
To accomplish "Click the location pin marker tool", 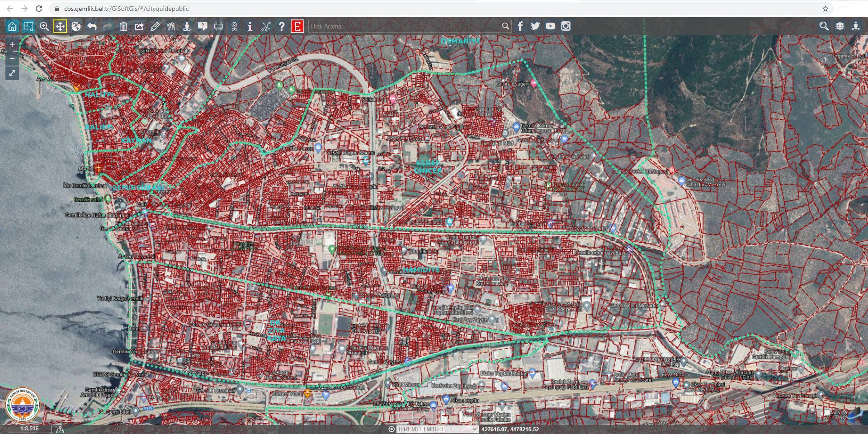I will click(234, 26).
